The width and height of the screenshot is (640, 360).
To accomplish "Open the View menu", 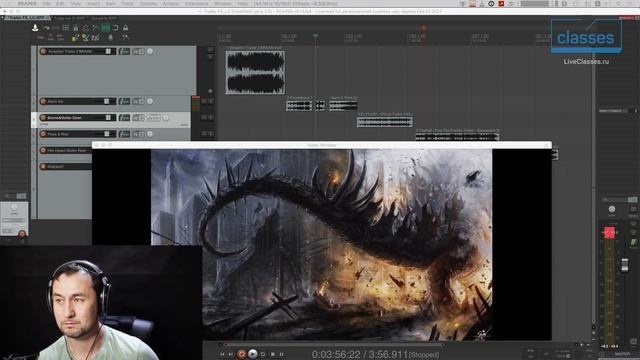I will click(x=76, y=4).
